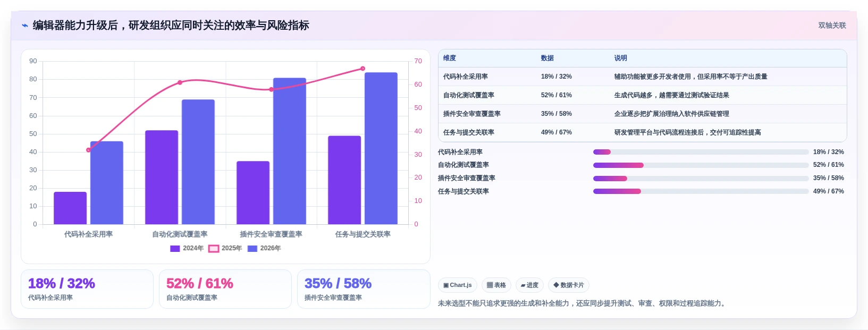Click table cell 52% / 61%
The height and width of the screenshot is (330, 868).
point(557,95)
